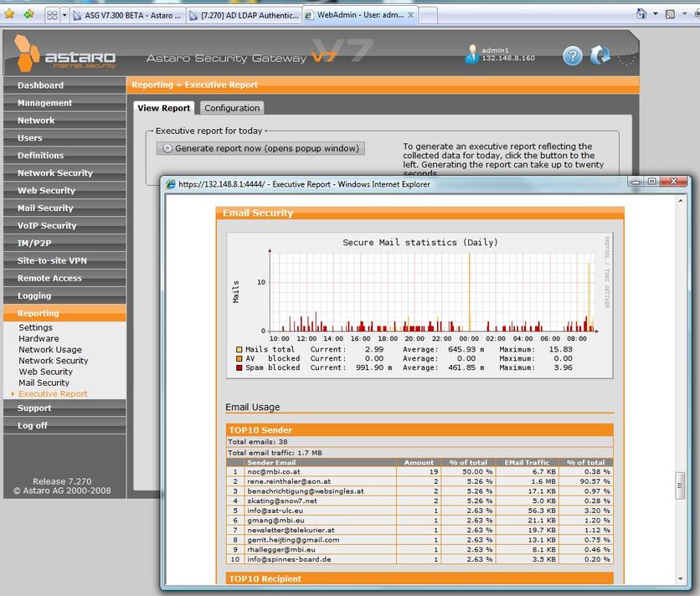
Task: Click the AV blocked legend color swatch
Action: (x=239, y=358)
